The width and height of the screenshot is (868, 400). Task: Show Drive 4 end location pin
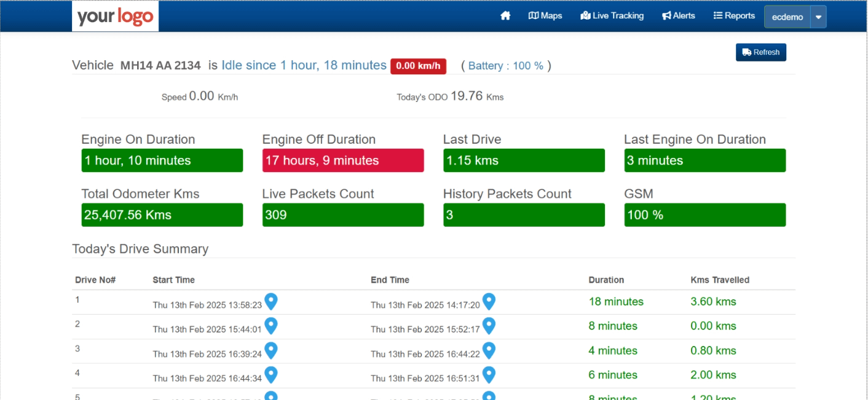[x=489, y=374]
